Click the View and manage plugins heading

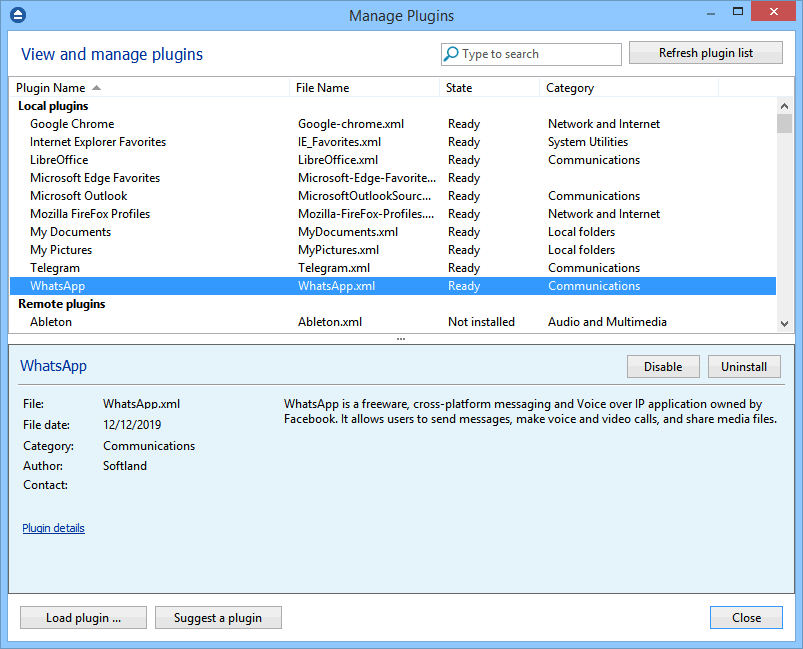coord(112,54)
